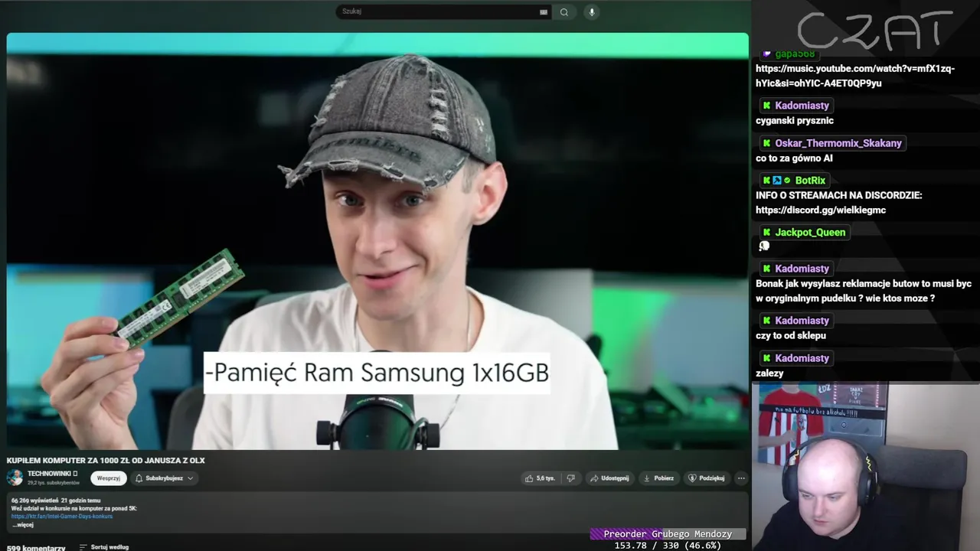This screenshot has width=980, height=551.
Task: Expand the Subskrybujesz notification dropdown
Action: pos(164,478)
